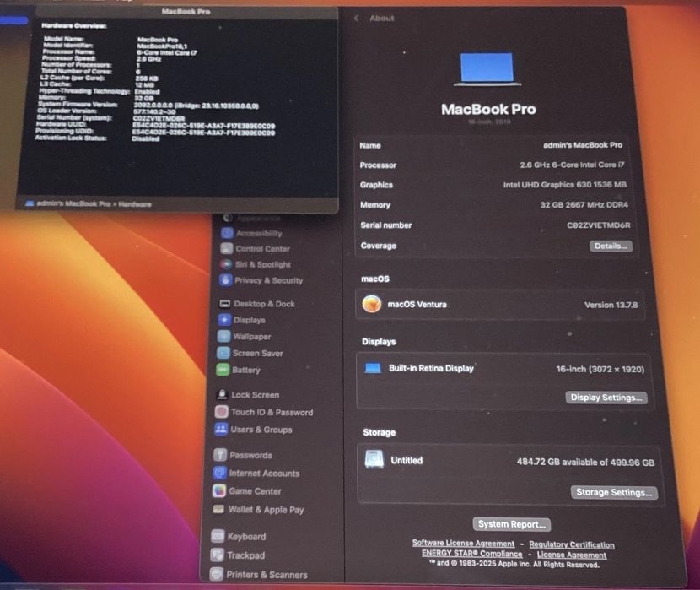The width and height of the screenshot is (700, 590).
Task: Open Storage Settings button
Action: point(613,493)
